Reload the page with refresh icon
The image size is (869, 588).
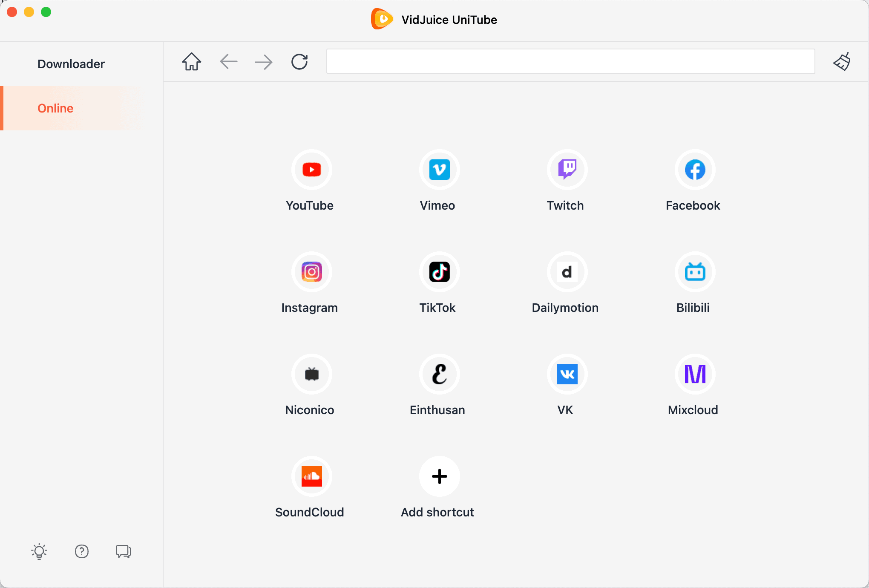(299, 62)
